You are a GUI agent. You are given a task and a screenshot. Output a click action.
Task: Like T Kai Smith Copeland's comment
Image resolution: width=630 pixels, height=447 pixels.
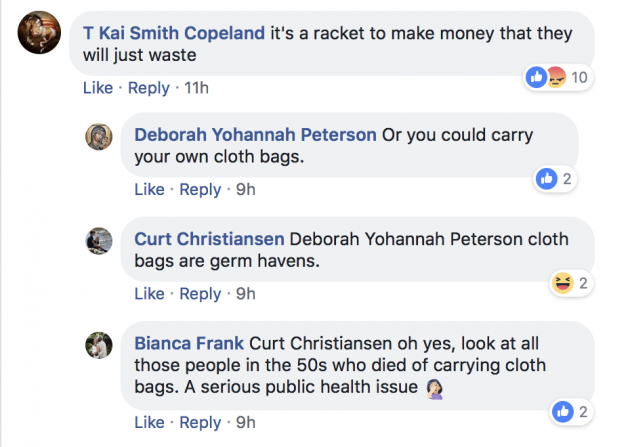98,88
